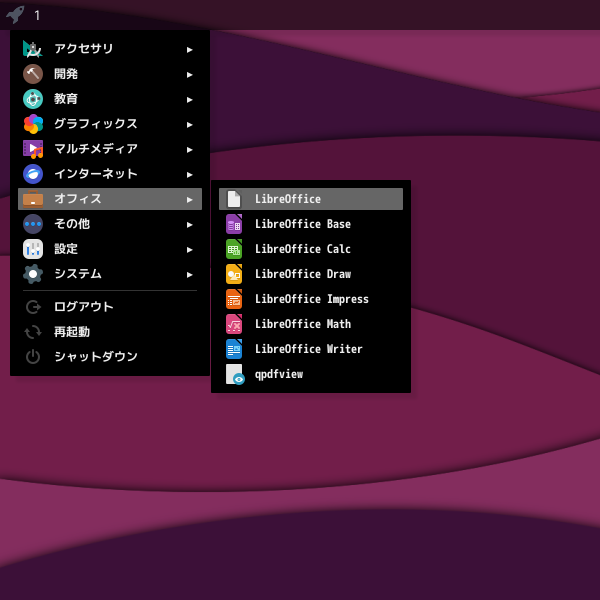Image resolution: width=600 pixels, height=600 pixels.
Task: Click the アクセサリ category icon
Action: [x=33, y=49]
